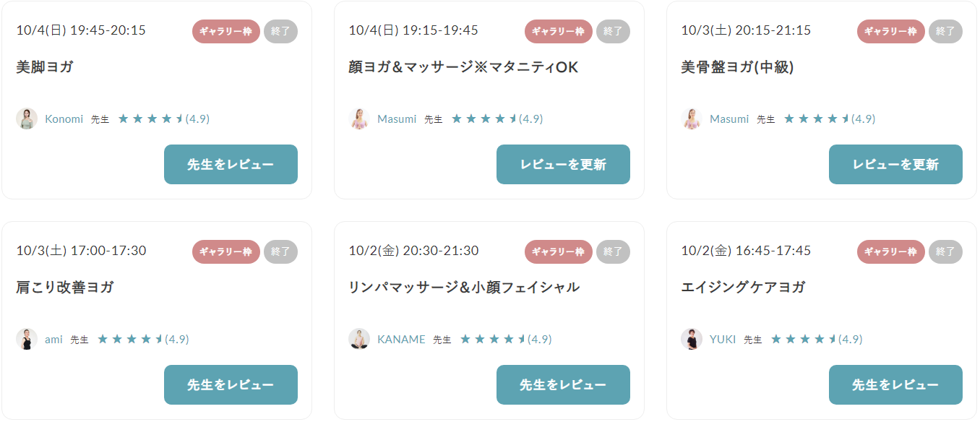Click ami's instructor avatar photo
Image resolution: width=980 pixels, height=422 pixels.
pos(27,339)
